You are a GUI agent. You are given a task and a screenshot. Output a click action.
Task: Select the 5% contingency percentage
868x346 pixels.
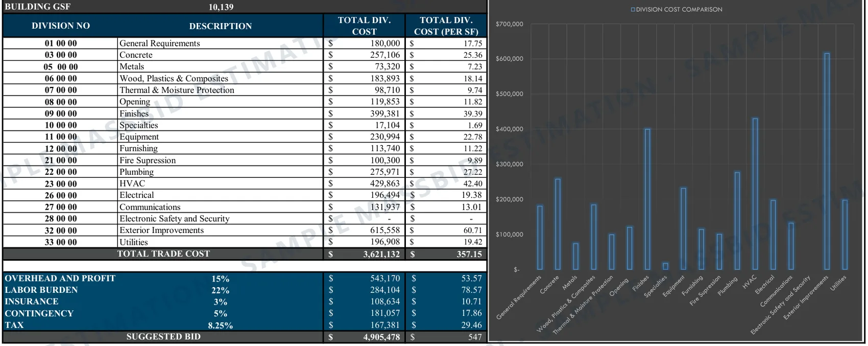pos(221,314)
